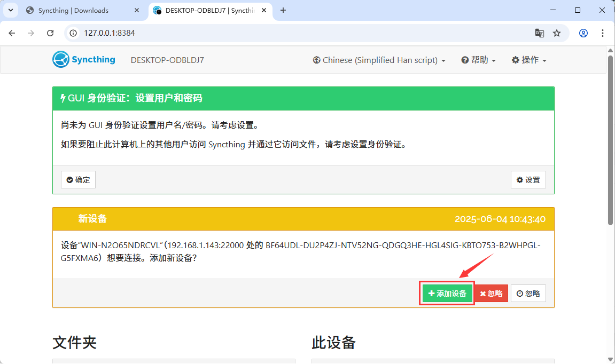Expand the 帮助 dropdown menu
615x364 pixels.
pos(478,60)
